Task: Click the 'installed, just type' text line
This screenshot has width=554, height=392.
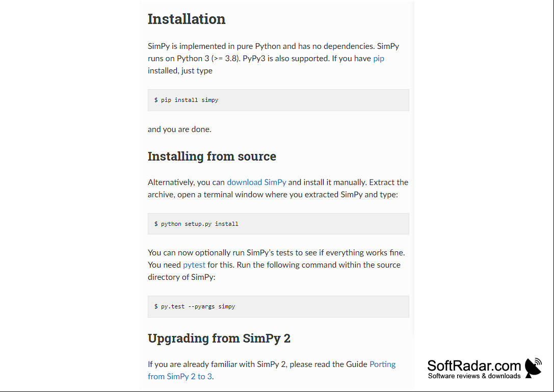Action: (180, 71)
